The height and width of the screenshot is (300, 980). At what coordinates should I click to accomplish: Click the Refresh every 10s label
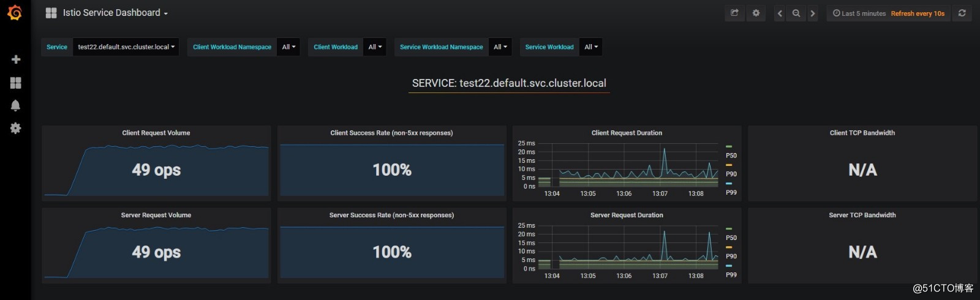click(918, 13)
